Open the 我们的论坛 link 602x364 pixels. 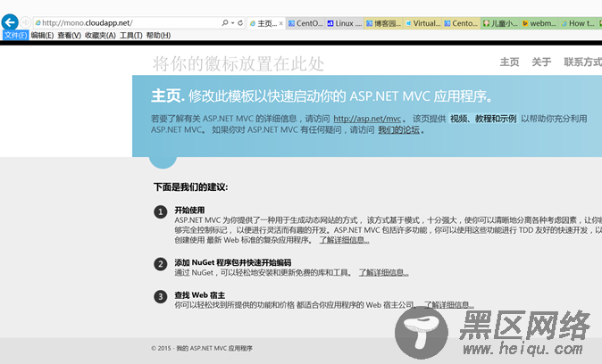(x=398, y=130)
